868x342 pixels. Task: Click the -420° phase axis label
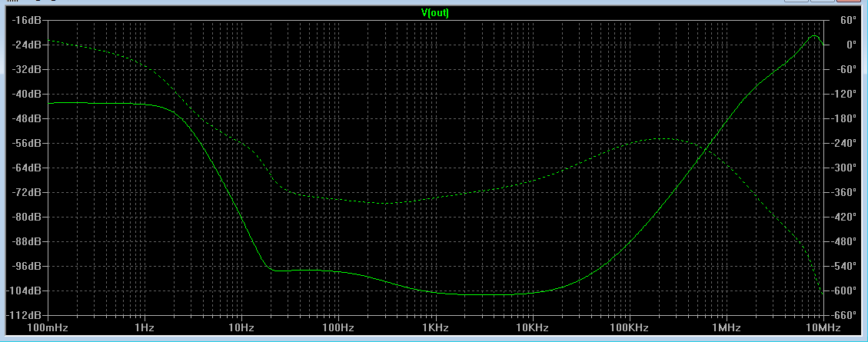pos(843,217)
